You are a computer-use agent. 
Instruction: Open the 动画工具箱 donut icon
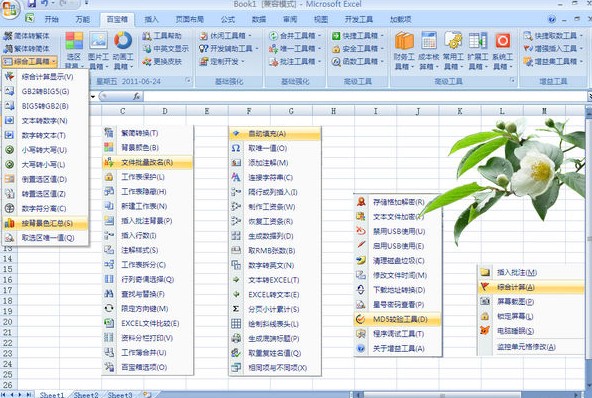pos(123,40)
